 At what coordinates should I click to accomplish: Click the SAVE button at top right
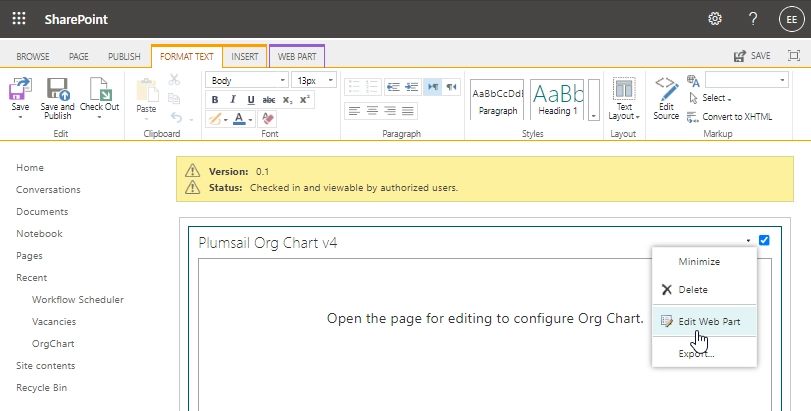tap(753, 56)
